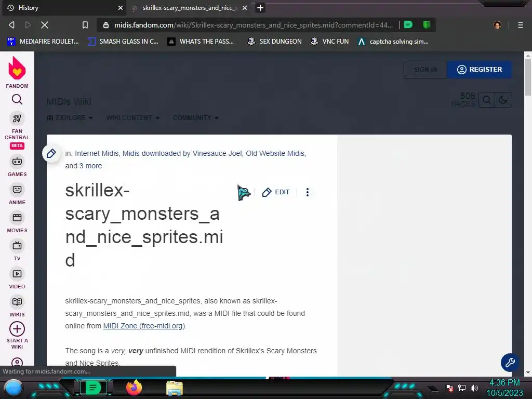Expand the WIKI CONTENT dropdown
The width and height of the screenshot is (532, 399).
point(132,118)
